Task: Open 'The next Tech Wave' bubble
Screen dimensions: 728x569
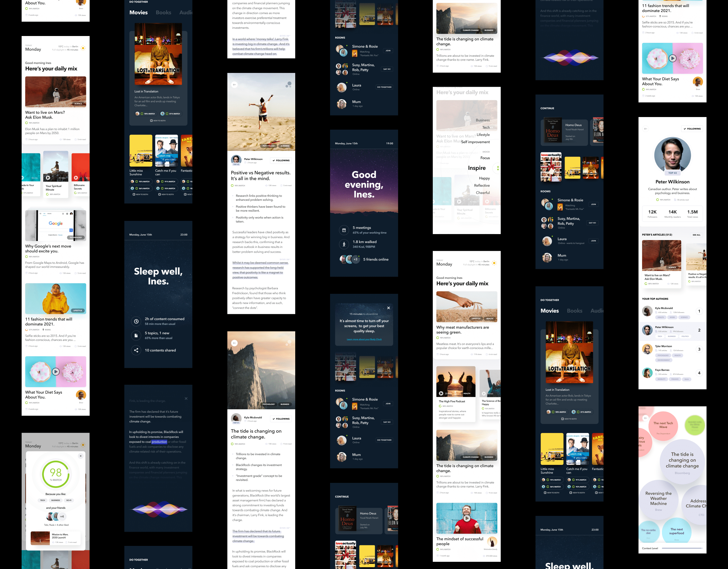Action: click(663, 426)
